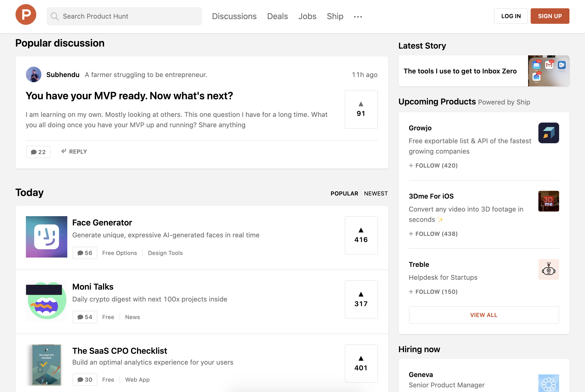Click the '11h ago' timestamp
The height and width of the screenshot is (392, 585).
[365, 75]
